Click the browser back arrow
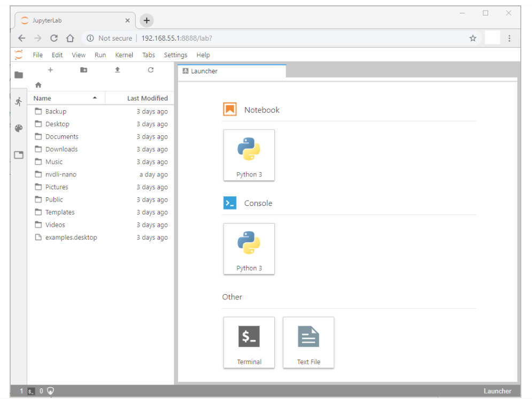Viewport: 532px width, 407px height. click(22, 38)
